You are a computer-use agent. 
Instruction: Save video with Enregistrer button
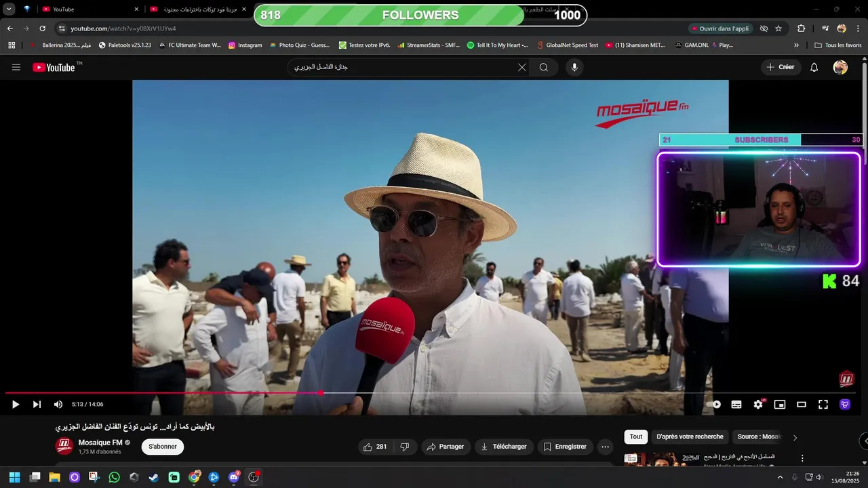[x=566, y=447]
